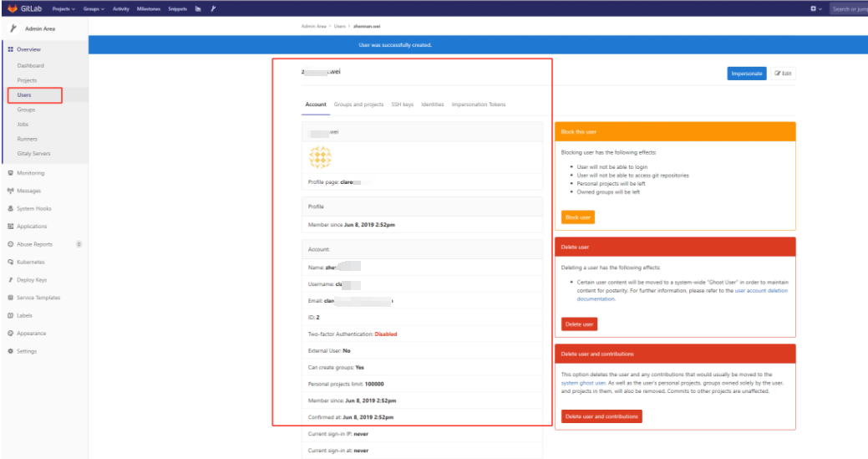Screen dimensions: 868x459
Task: Click the Monitoring icon in sidebar
Action: [x=11, y=173]
